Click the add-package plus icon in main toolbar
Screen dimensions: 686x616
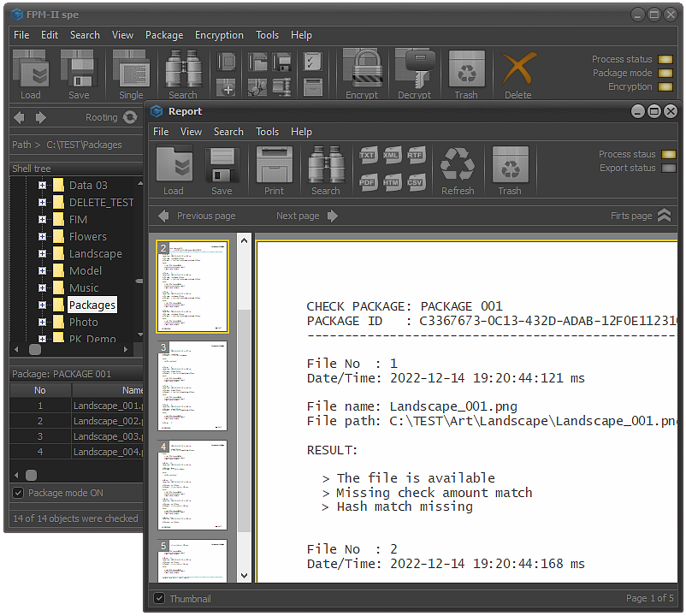[228, 88]
